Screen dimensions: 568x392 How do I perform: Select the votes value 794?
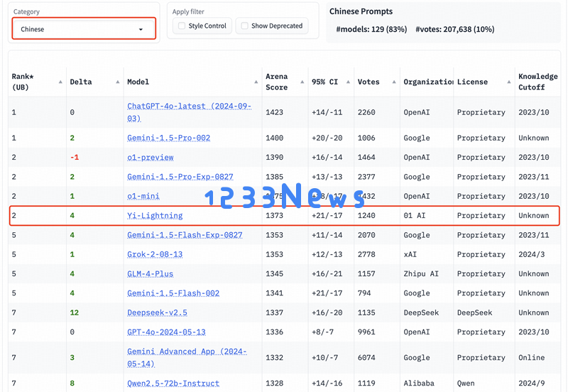(x=364, y=293)
